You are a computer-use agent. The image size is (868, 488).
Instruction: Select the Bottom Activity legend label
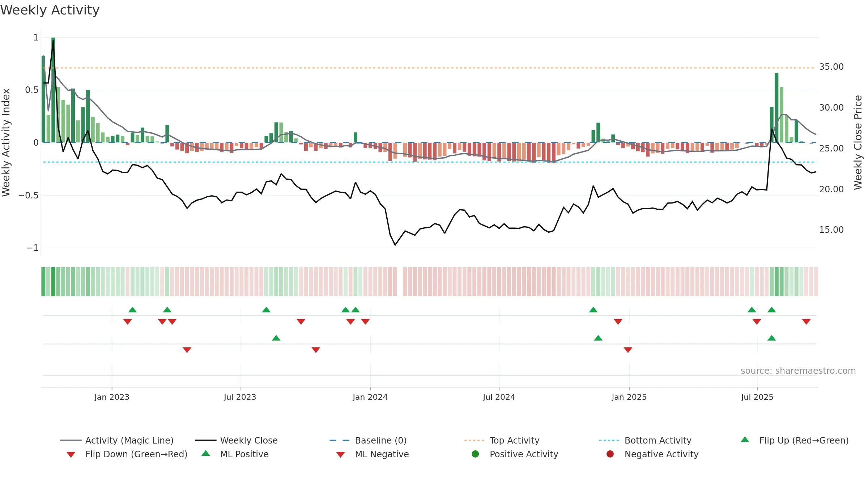pos(658,440)
